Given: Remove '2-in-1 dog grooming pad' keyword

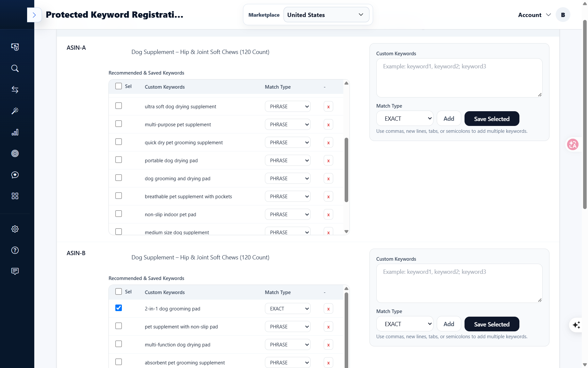Looking at the screenshot, I should [x=328, y=309].
